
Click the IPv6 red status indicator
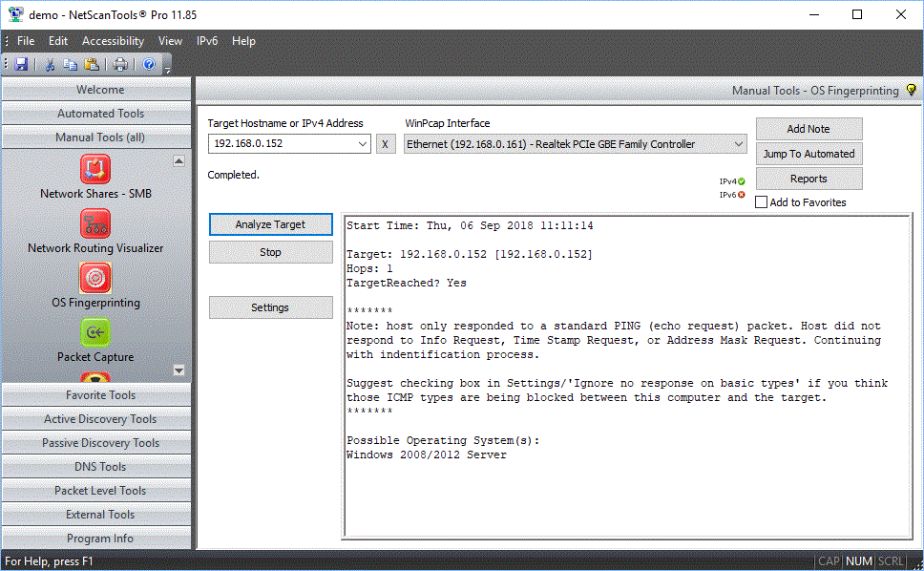point(742,195)
